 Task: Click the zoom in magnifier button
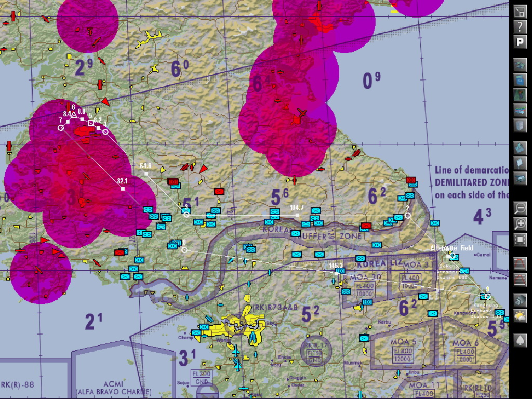pos(520,224)
